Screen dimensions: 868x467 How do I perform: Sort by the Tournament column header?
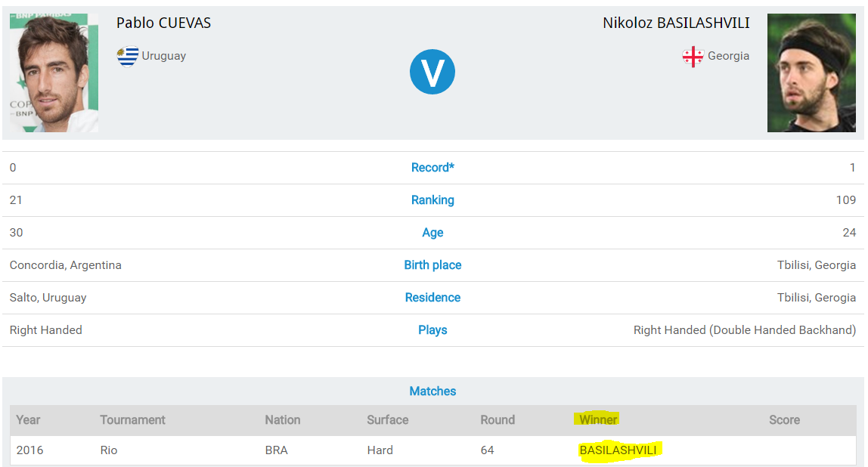click(132, 420)
